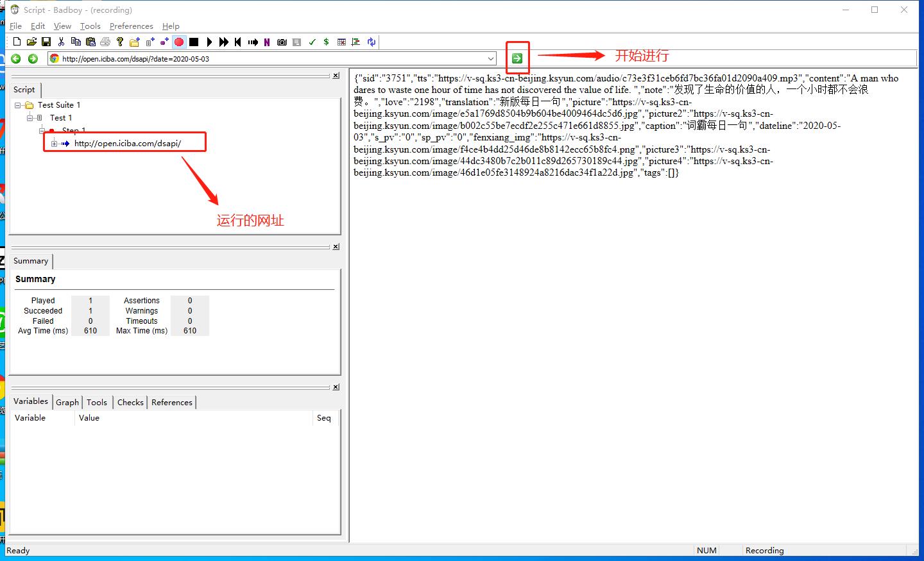Collapse the Test Suite 1 tree node
Screen dimensions: 924x561
[18, 105]
